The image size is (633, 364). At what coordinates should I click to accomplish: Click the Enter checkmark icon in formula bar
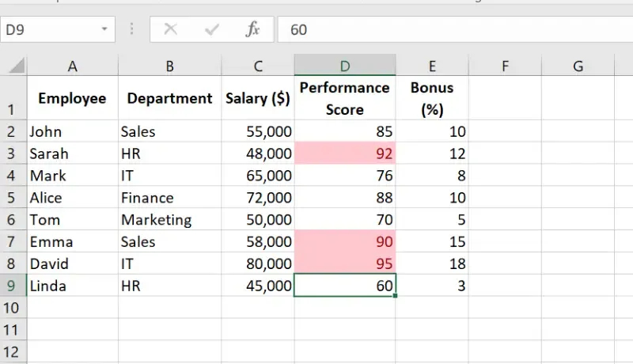211,30
